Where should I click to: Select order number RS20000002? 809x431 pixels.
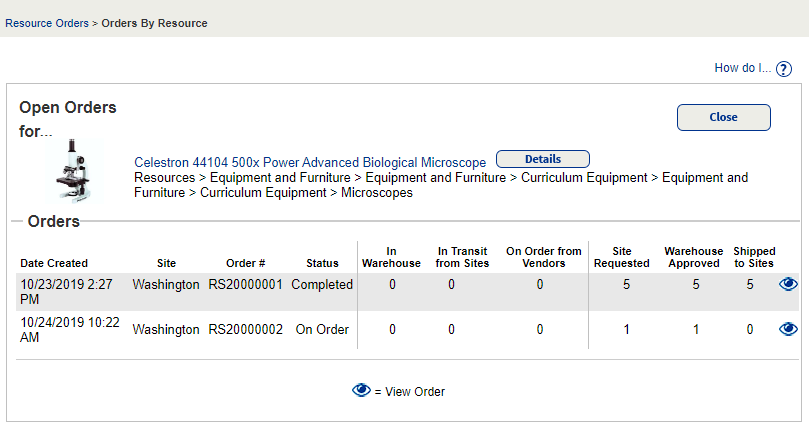coord(245,329)
